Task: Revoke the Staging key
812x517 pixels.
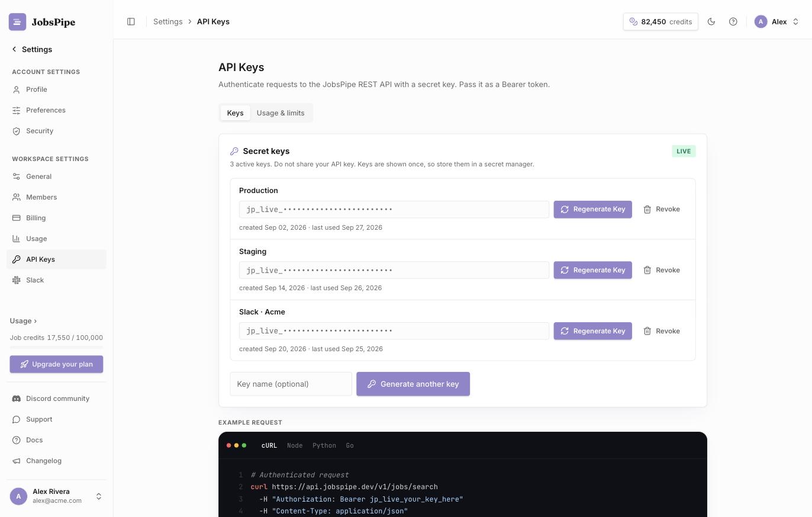Action: coord(662,270)
